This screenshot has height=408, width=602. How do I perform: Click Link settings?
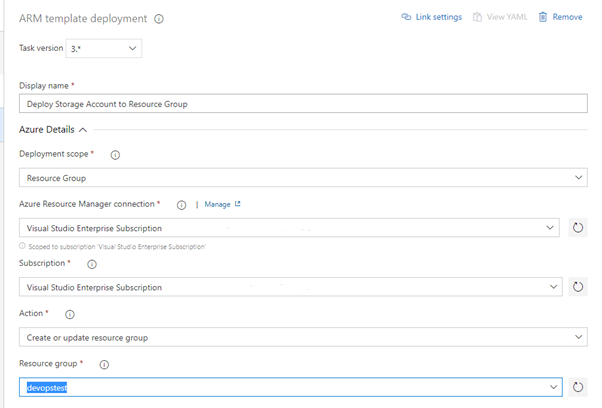[431, 17]
